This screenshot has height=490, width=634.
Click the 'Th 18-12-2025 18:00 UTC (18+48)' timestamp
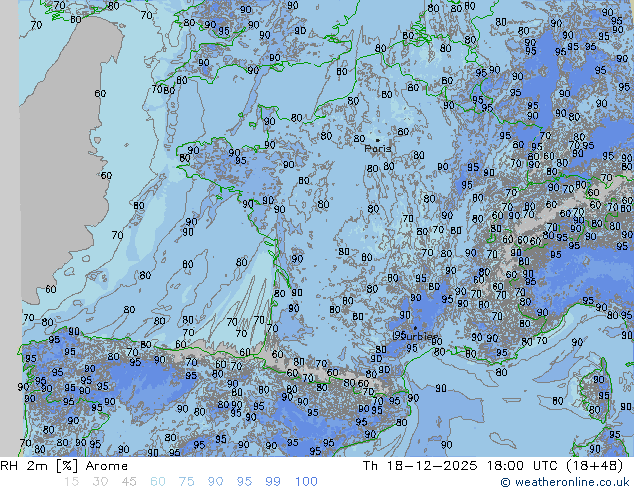click(493, 466)
